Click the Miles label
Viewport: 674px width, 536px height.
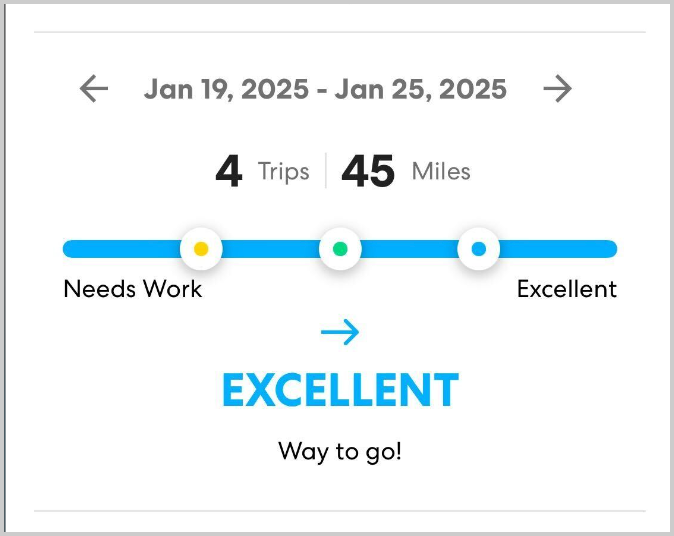point(441,172)
